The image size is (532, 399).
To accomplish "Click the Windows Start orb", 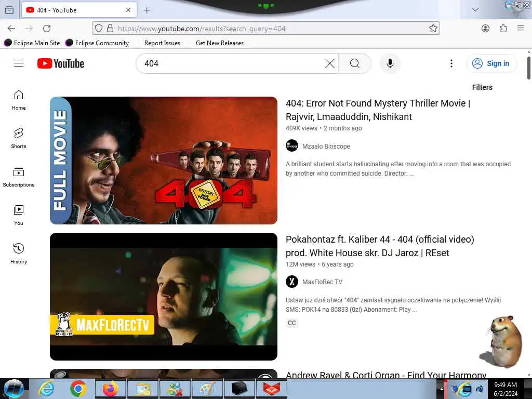I will tap(14, 389).
